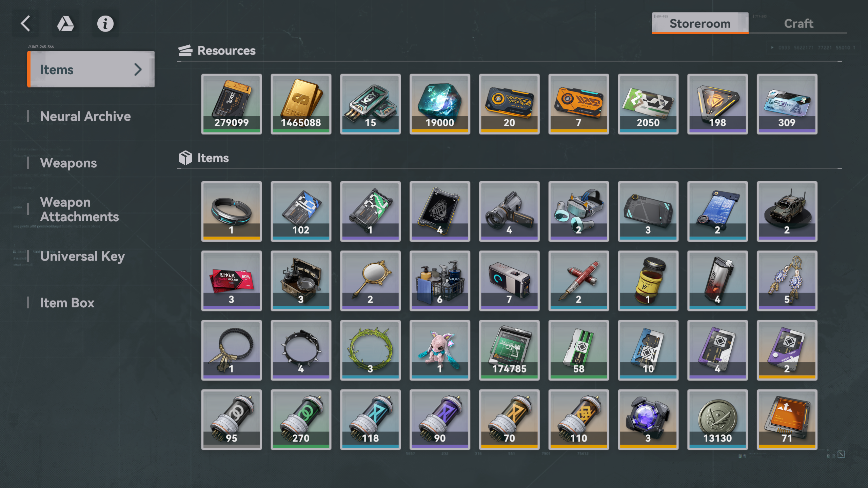Select the gold bars resource 1465088
This screenshot has height=488, width=868.
[x=301, y=104]
